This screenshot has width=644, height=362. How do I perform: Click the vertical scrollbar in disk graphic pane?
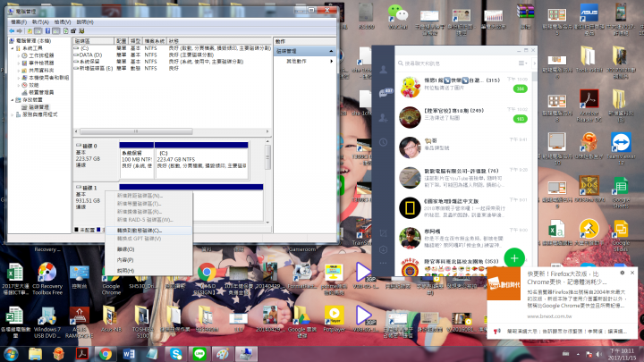click(x=267, y=157)
